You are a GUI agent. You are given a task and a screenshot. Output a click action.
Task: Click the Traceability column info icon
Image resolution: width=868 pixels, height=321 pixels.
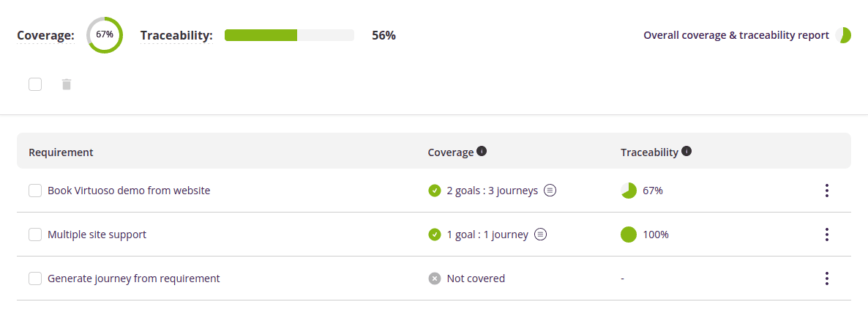click(x=686, y=152)
